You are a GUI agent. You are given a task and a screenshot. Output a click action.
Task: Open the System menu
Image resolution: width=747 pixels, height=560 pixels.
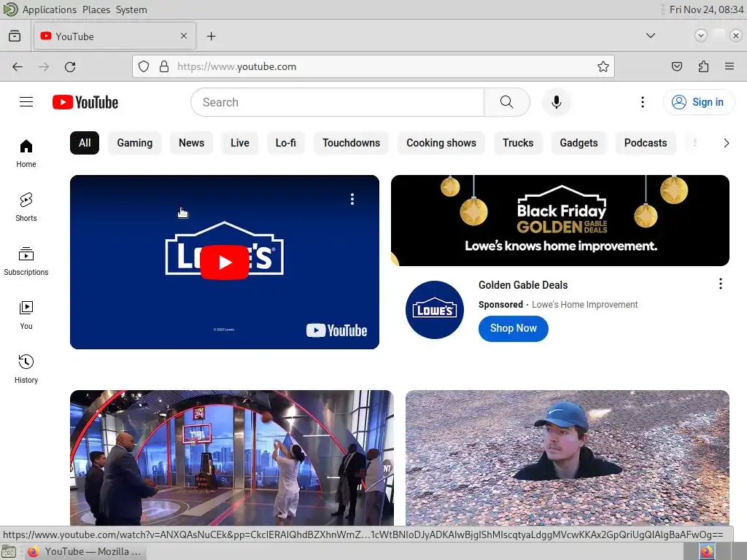click(131, 9)
